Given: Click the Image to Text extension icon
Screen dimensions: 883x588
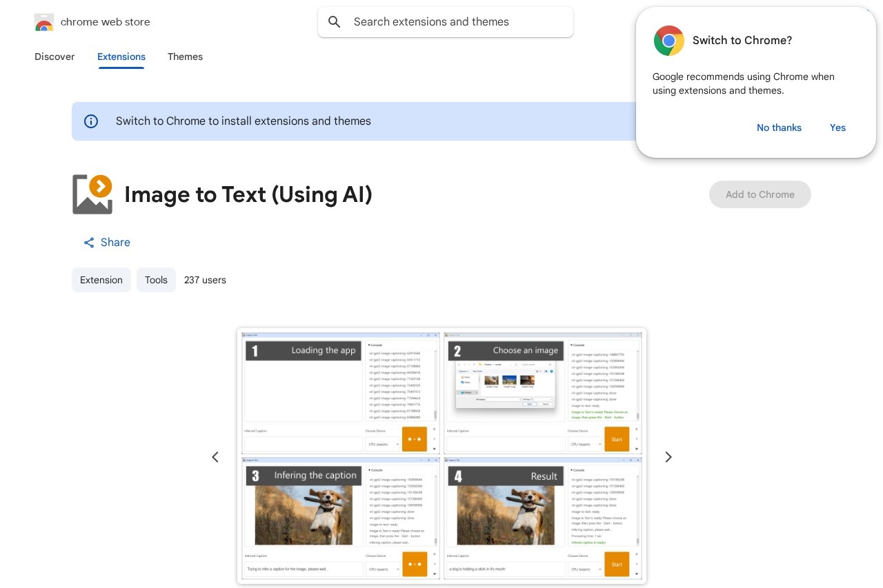Looking at the screenshot, I should coord(92,194).
